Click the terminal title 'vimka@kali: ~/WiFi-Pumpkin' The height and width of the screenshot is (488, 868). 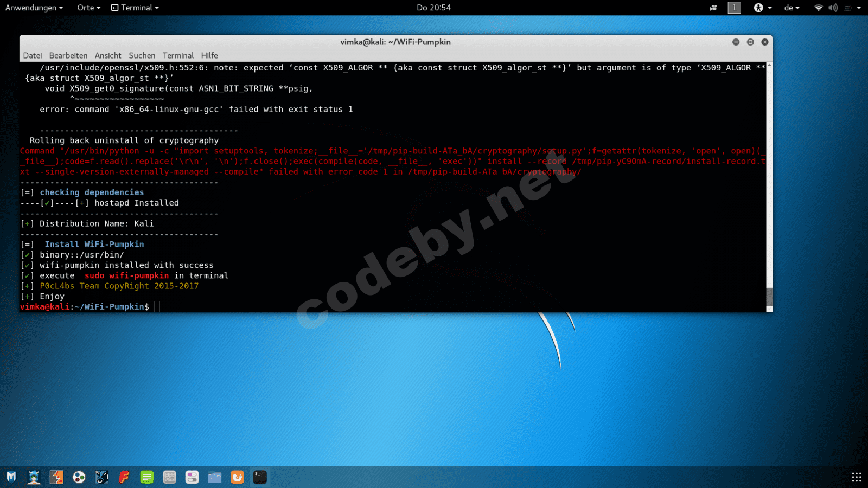coord(395,42)
